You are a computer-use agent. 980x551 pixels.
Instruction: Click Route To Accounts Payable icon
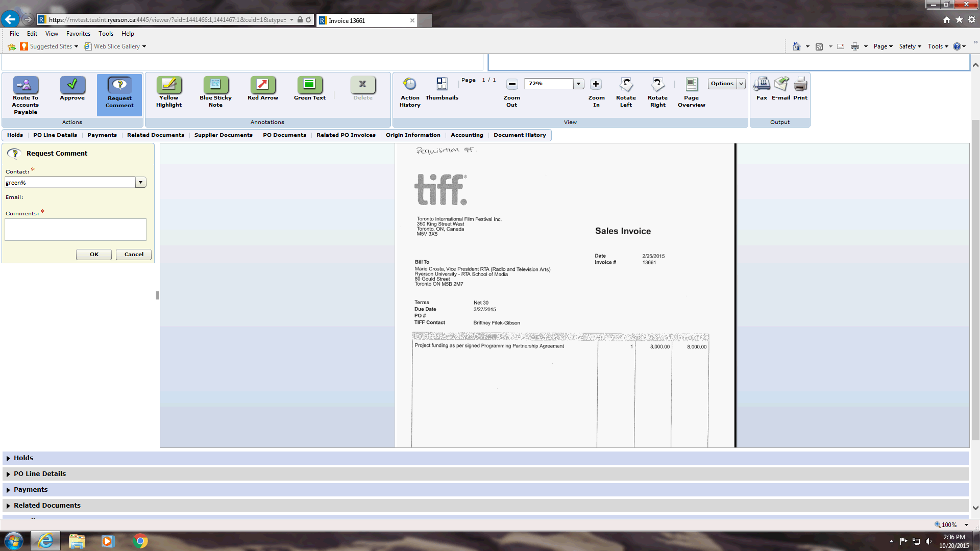(x=26, y=85)
